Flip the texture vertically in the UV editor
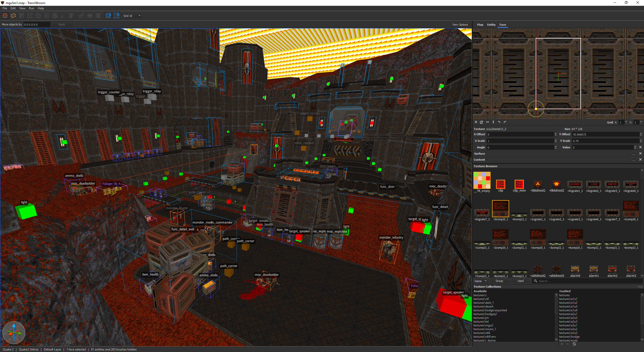 coord(493,122)
